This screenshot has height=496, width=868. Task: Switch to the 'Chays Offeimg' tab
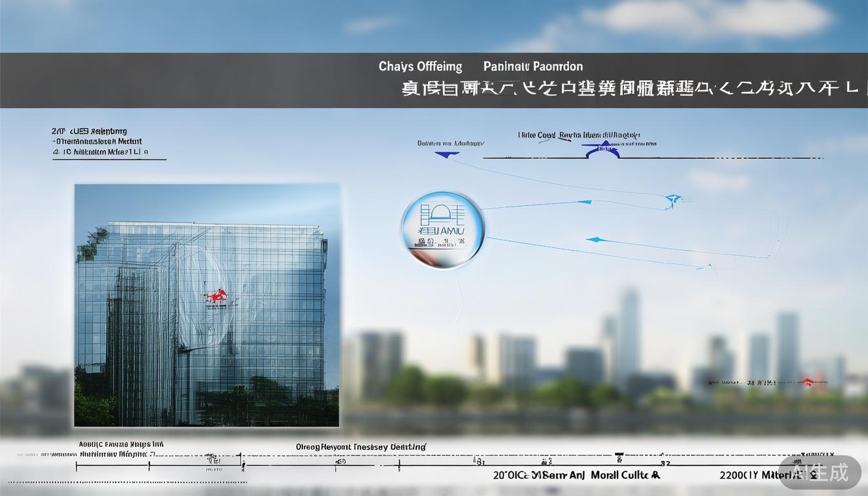(420, 66)
